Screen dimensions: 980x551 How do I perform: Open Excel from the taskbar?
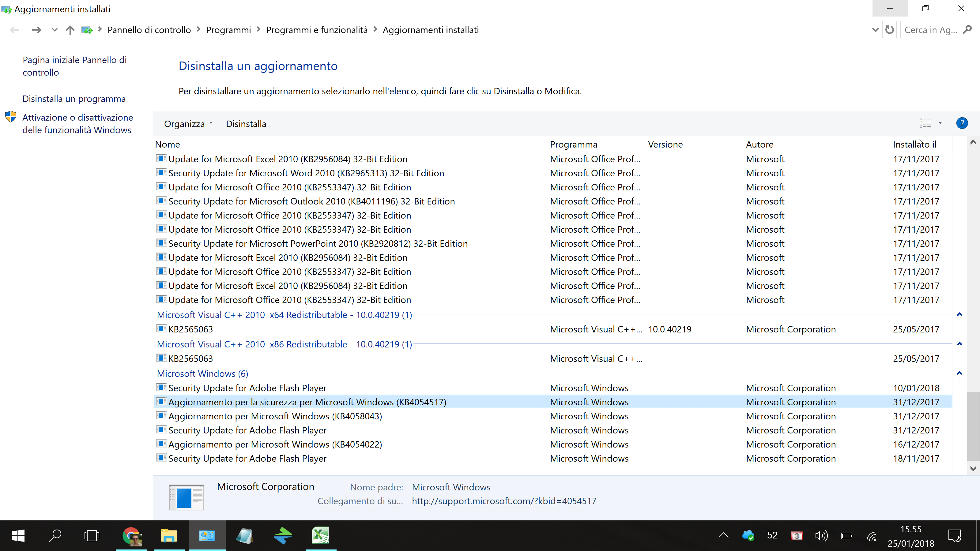[x=320, y=536]
